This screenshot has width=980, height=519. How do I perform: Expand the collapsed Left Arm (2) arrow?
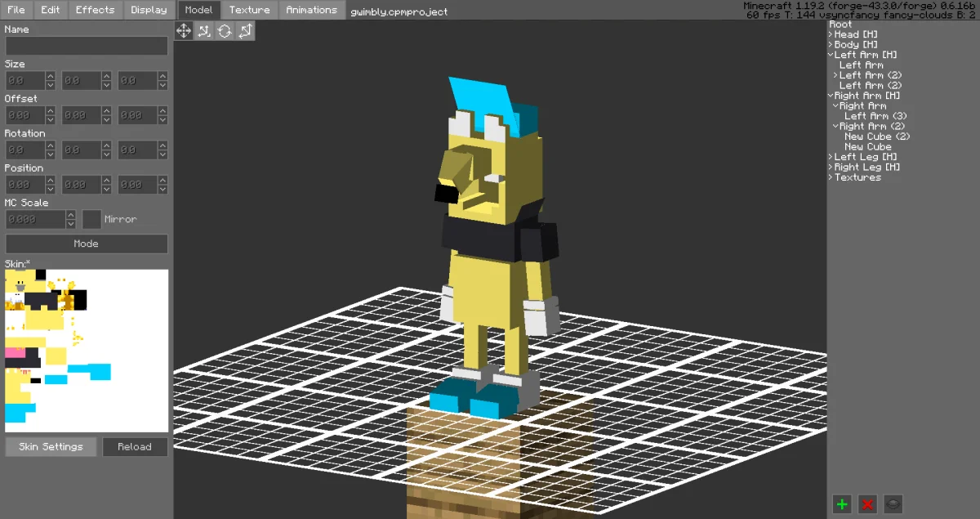coord(835,75)
